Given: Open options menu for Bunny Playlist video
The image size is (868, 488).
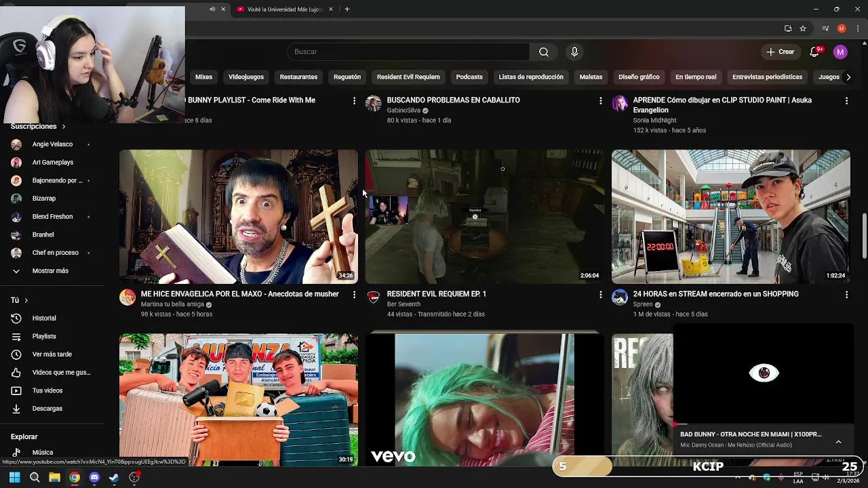Looking at the screenshot, I should coord(354,101).
